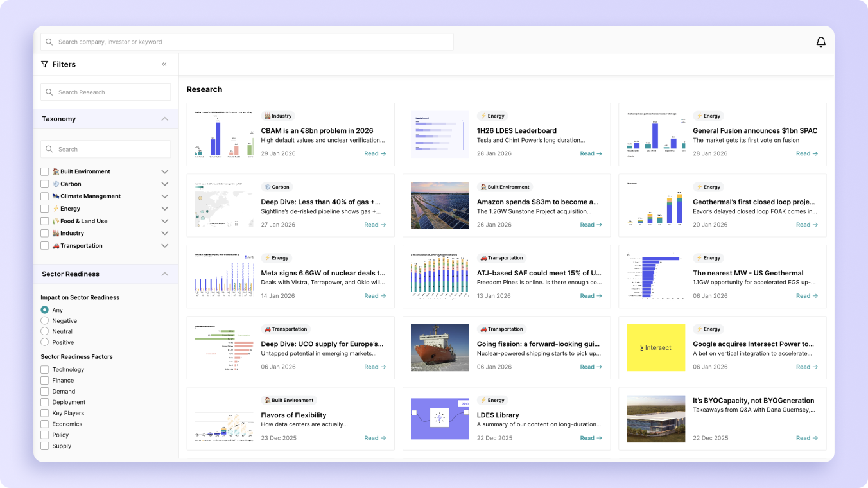The width and height of the screenshot is (868, 488).
Task: Open Read link on LDES Library card
Action: pyautogui.click(x=591, y=438)
